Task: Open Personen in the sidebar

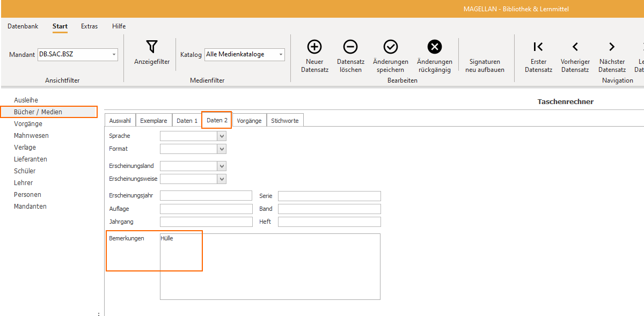Action: [x=27, y=195]
